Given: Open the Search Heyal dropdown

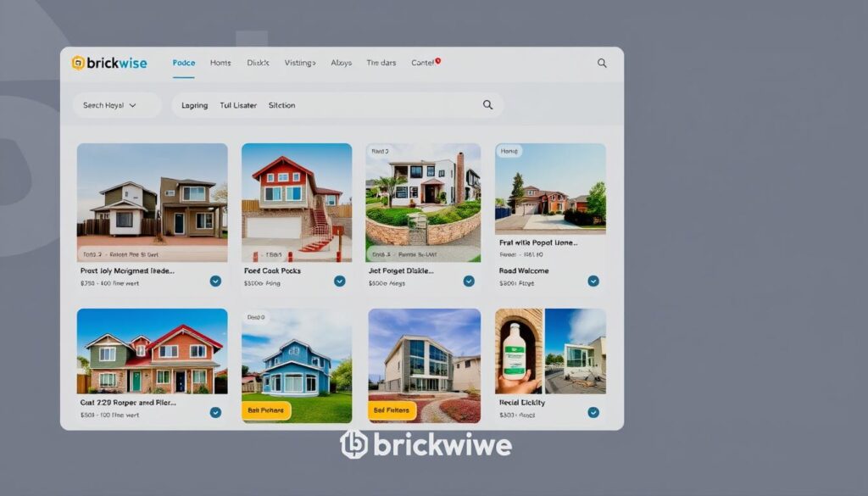Looking at the screenshot, I should pos(109,105).
